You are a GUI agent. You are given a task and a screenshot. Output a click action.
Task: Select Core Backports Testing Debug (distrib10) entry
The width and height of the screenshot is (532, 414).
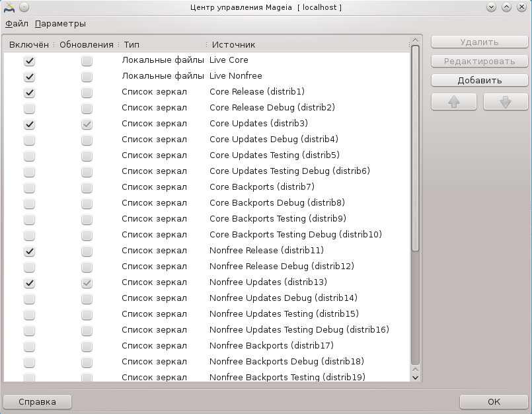point(207,235)
